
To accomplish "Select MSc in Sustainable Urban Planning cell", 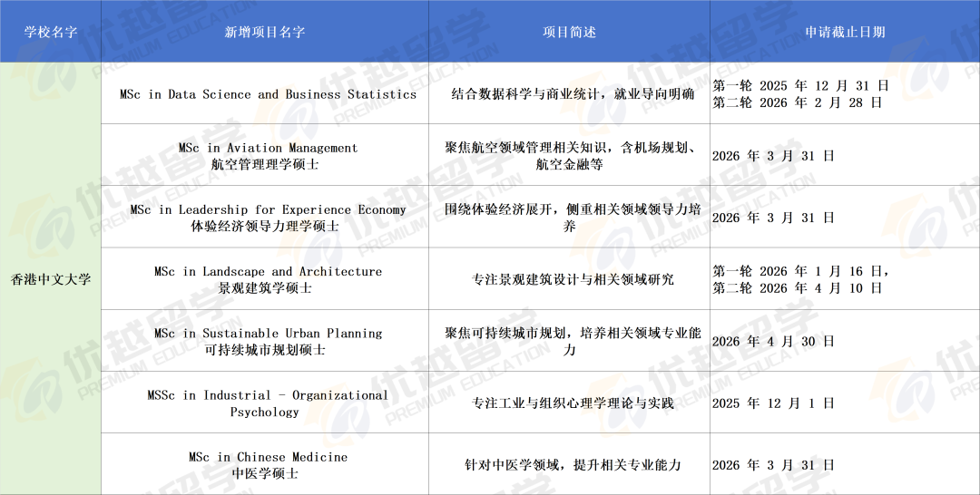I will 268,341.
